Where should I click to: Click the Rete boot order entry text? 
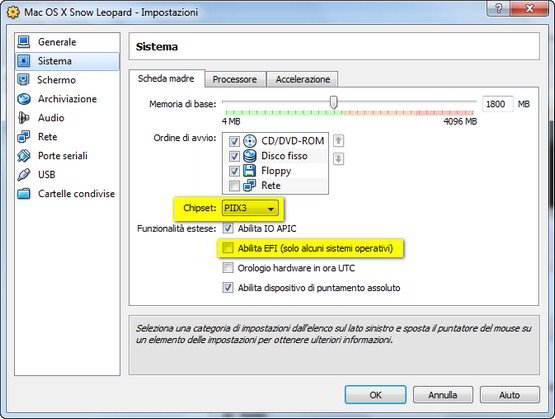(x=271, y=185)
